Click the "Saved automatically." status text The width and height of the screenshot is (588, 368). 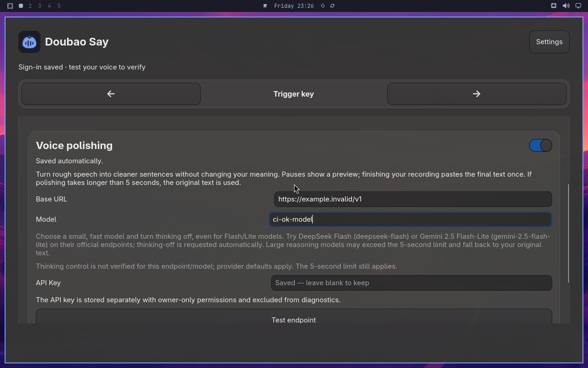click(x=69, y=161)
